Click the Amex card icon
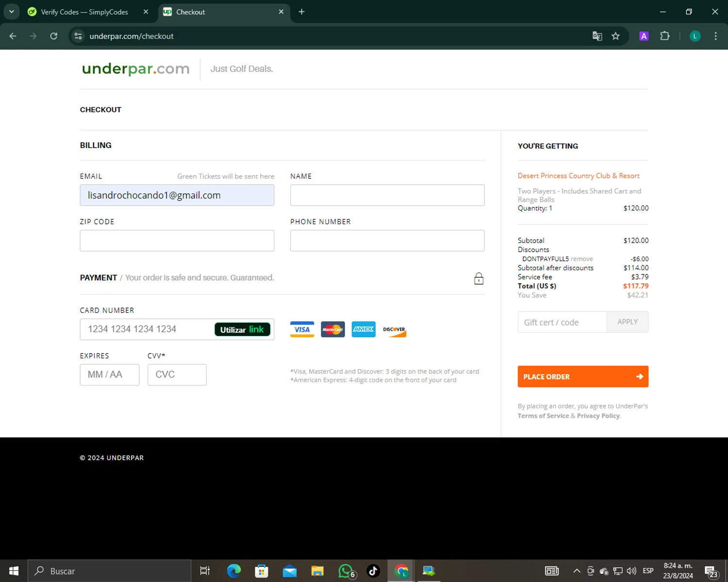Image resolution: width=728 pixels, height=582 pixels. tap(364, 329)
